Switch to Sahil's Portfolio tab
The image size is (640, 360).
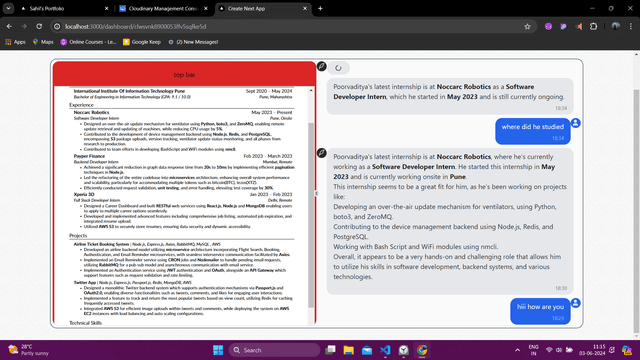[x=64, y=9]
